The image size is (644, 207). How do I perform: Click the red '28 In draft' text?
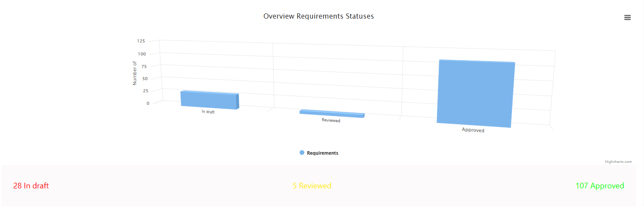(x=31, y=186)
